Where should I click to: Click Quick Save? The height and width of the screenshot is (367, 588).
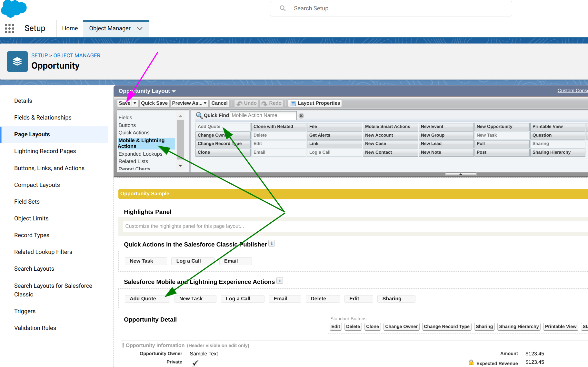154,103
